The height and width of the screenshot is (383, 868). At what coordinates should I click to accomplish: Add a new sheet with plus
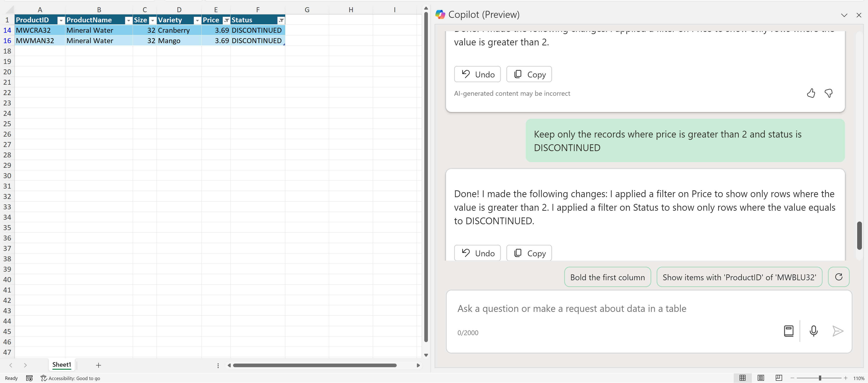tap(98, 365)
